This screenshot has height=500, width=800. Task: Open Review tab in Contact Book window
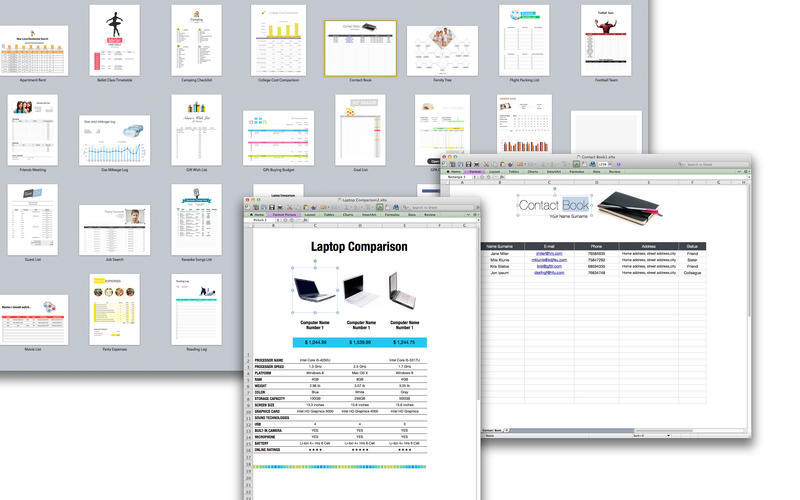click(x=615, y=171)
